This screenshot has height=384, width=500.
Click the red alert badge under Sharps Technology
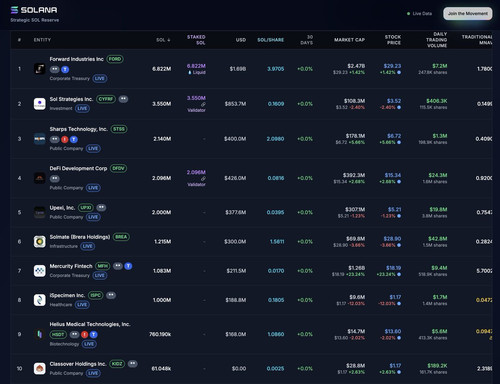(x=65, y=139)
